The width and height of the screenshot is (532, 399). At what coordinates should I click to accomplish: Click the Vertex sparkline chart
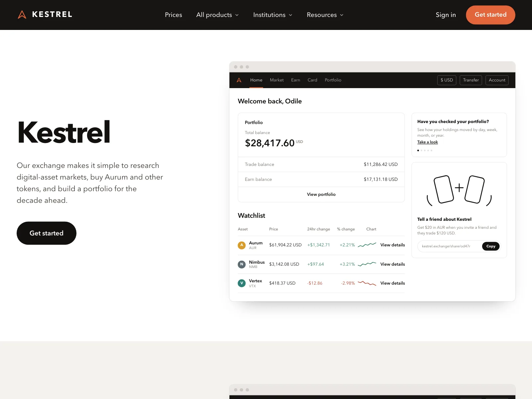[x=367, y=283]
